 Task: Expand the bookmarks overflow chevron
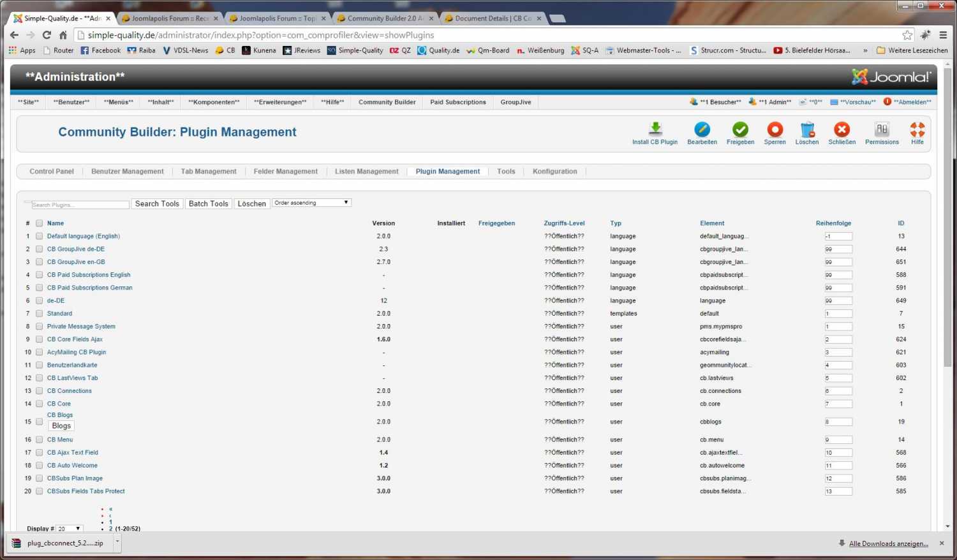click(865, 50)
